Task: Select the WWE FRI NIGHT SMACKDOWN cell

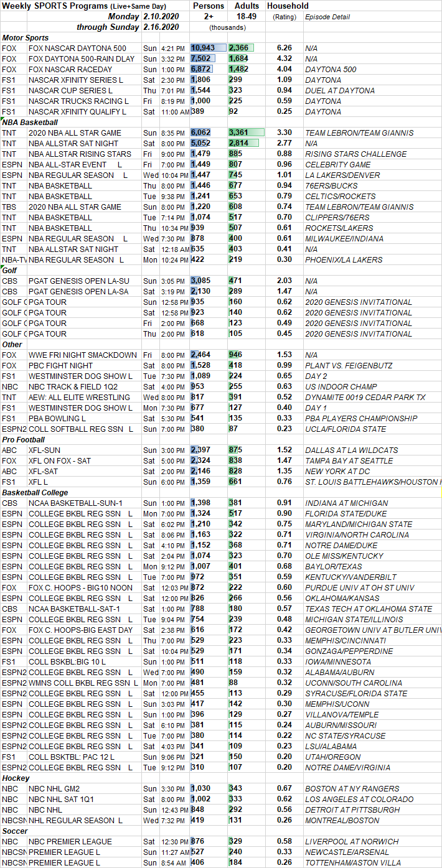Action: point(82,355)
